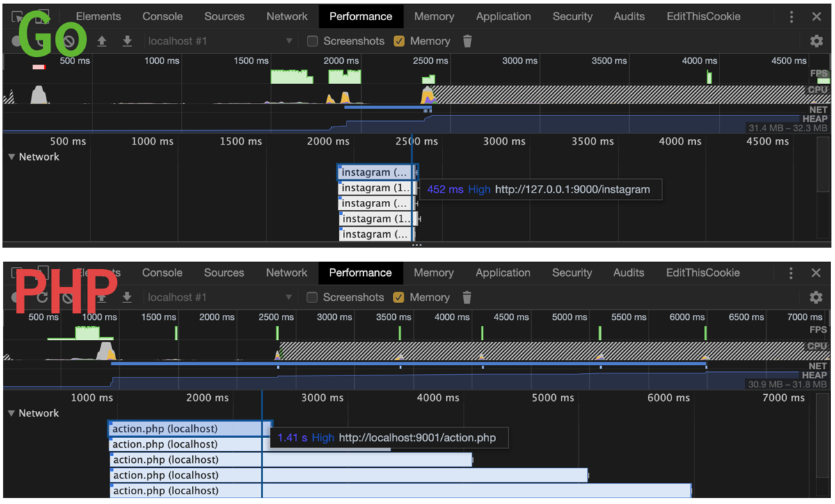Screen dimensions: 835x504
Task: Collapse Network track in PHP panel
Action: 11,414
